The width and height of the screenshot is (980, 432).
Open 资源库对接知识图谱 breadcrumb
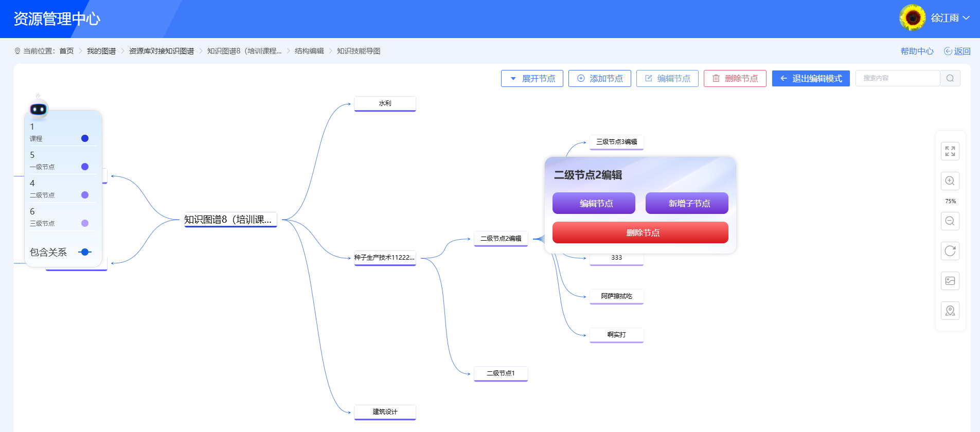point(161,51)
